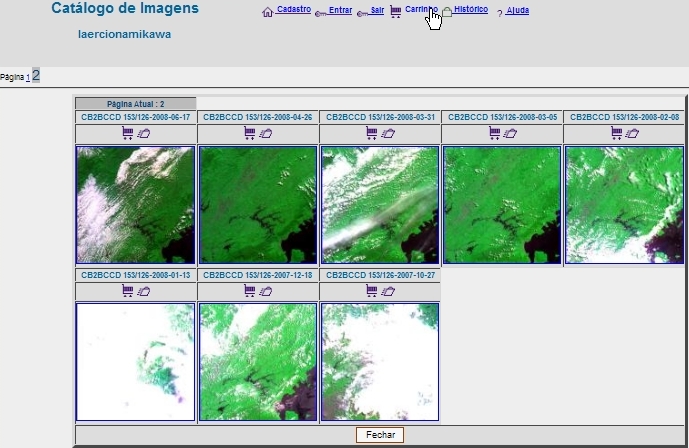
Task: Open the Carrinho shopping cart
Action: click(x=420, y=10)
